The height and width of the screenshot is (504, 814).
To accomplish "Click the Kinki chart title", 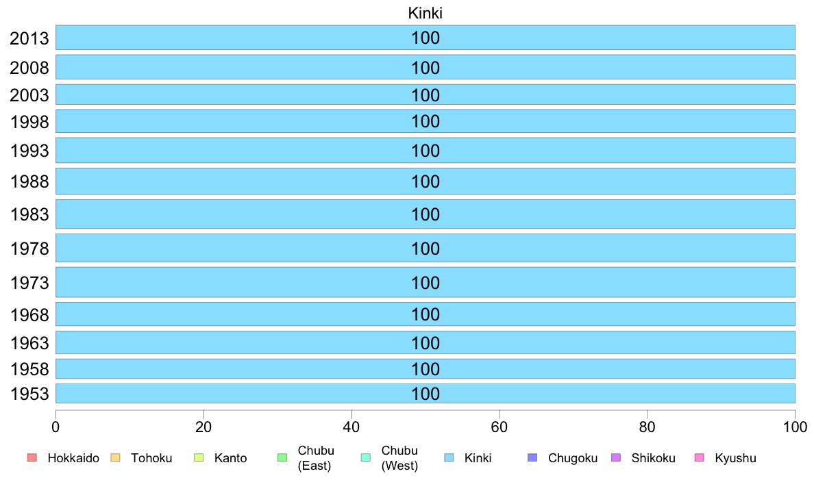I will (x=425, y=13).
